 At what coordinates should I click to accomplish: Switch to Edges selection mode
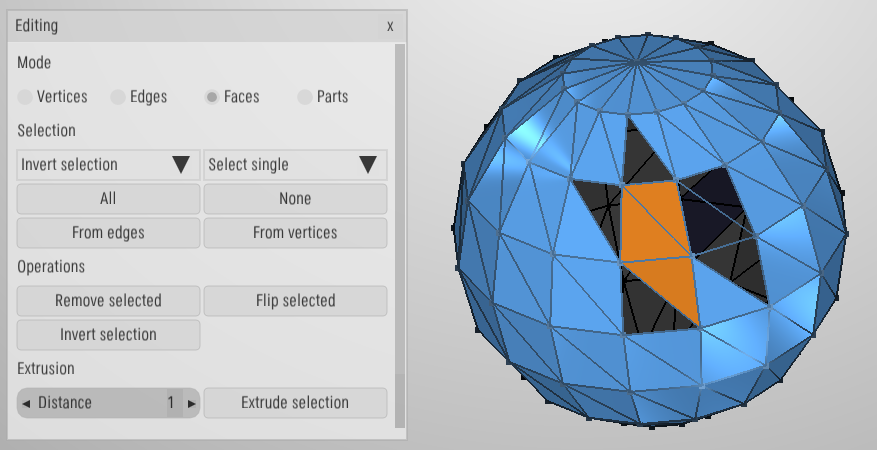click(118, 97)
